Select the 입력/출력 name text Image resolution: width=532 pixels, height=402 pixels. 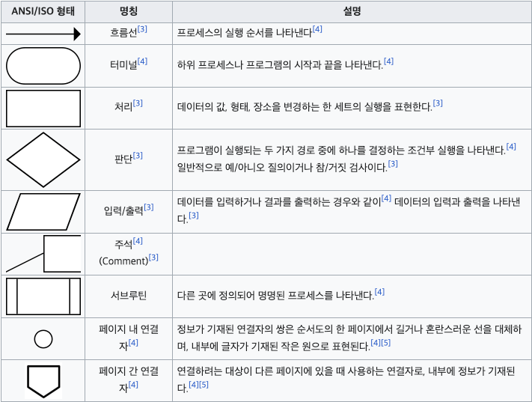[x=124, y=211]
